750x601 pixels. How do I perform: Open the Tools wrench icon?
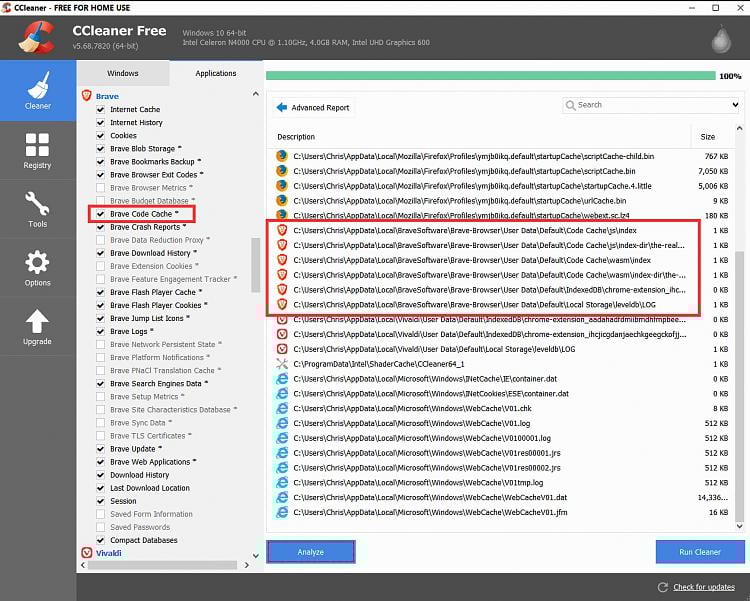click(x=37, y=203)
